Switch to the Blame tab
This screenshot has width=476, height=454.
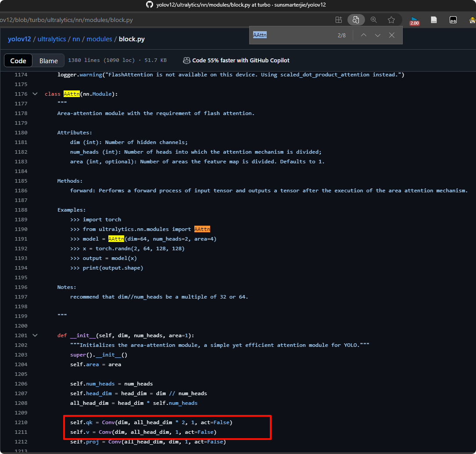[x=48, y=61]
